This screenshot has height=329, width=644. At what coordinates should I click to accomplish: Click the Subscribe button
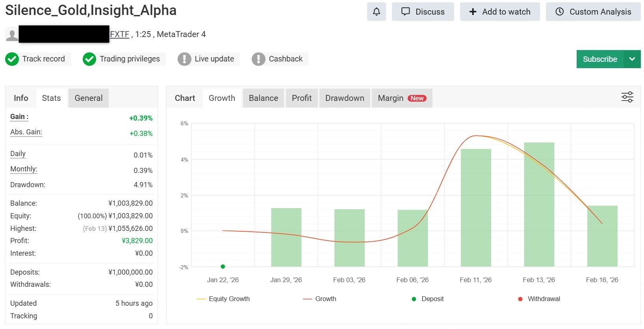[599, 59]
